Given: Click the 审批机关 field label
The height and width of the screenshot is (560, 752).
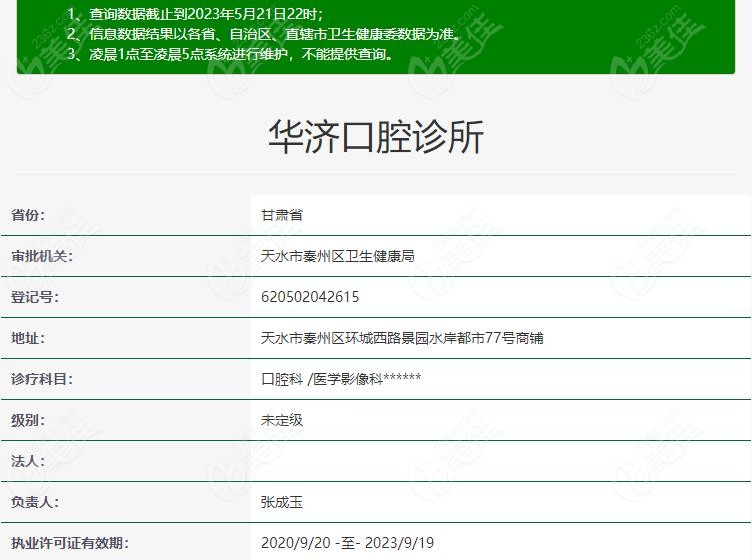Looking at the screenshot, I should pyautogui.click(x=41, y=256).
